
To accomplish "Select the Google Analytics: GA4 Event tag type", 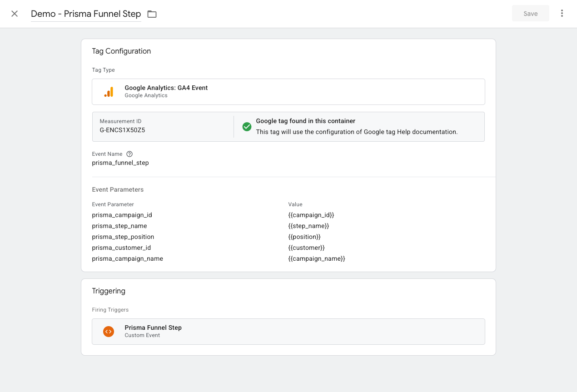I will 288,92.
